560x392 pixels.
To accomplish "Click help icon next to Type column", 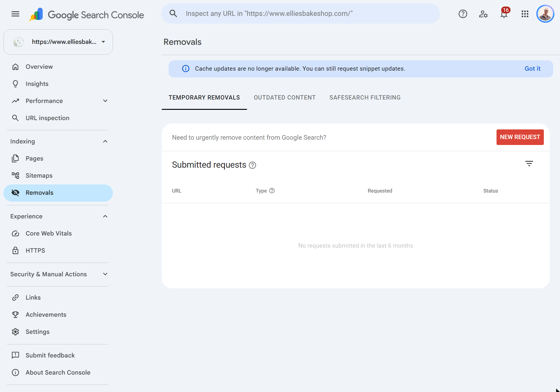I will coord(272,191).
